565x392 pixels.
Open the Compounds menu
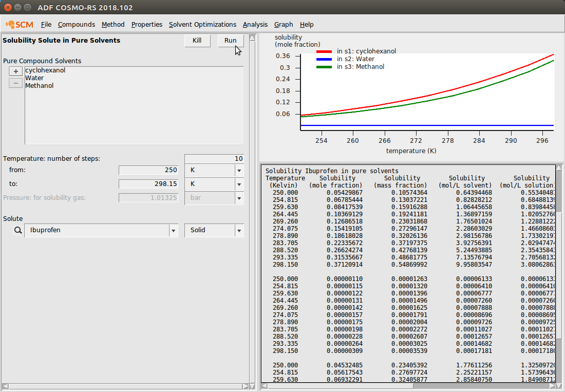(x=77, y=25)
